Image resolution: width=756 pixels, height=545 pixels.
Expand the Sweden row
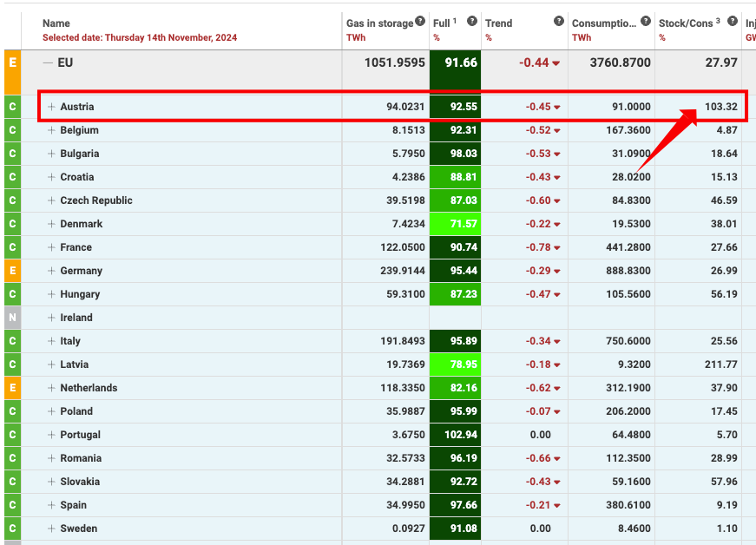coord(51,529)
